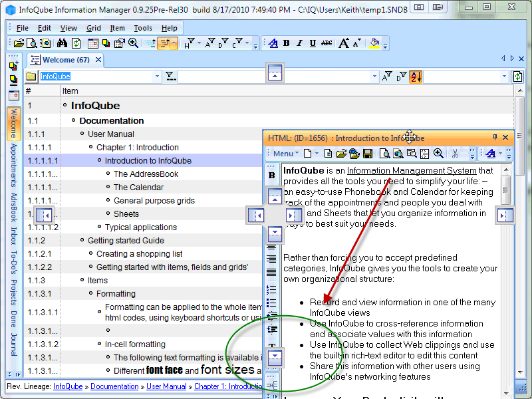
Task: Select the Welcome (67) grid tab
Action: tap(66, 60)
